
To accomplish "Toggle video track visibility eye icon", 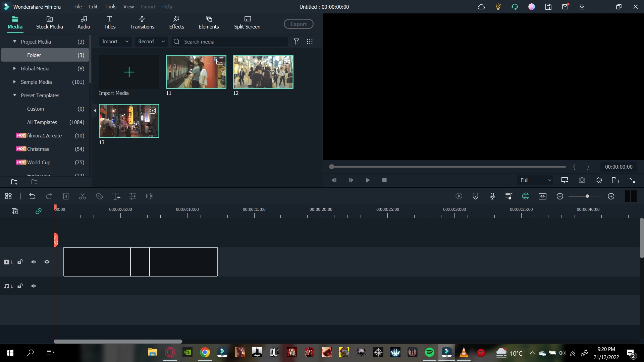I will click(47, 262).
